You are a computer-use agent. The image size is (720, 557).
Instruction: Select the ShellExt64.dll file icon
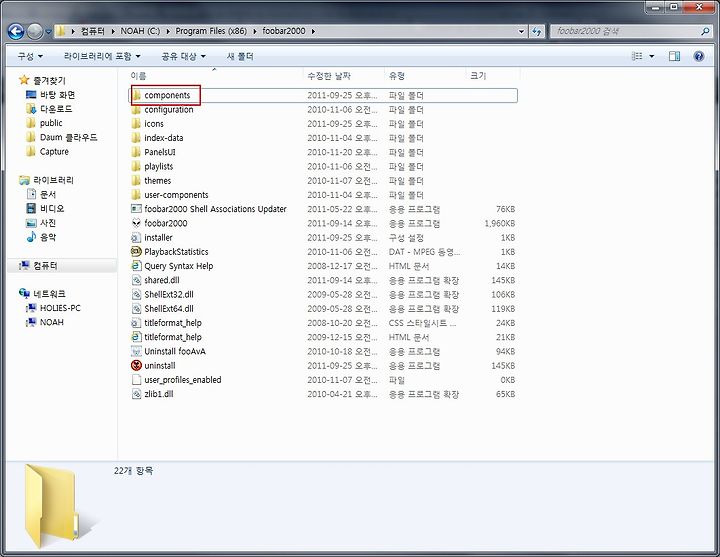tap(136, 309)
